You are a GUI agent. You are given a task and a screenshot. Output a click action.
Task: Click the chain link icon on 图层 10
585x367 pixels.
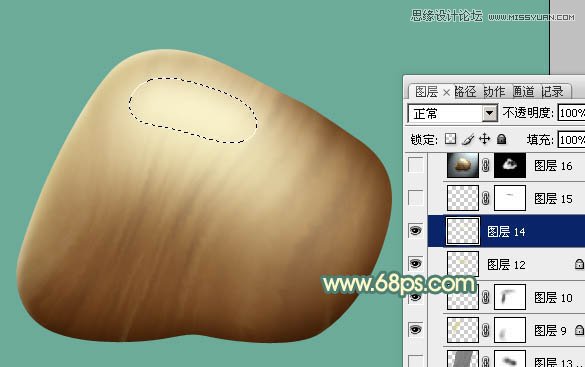click(x=486, y=297)
